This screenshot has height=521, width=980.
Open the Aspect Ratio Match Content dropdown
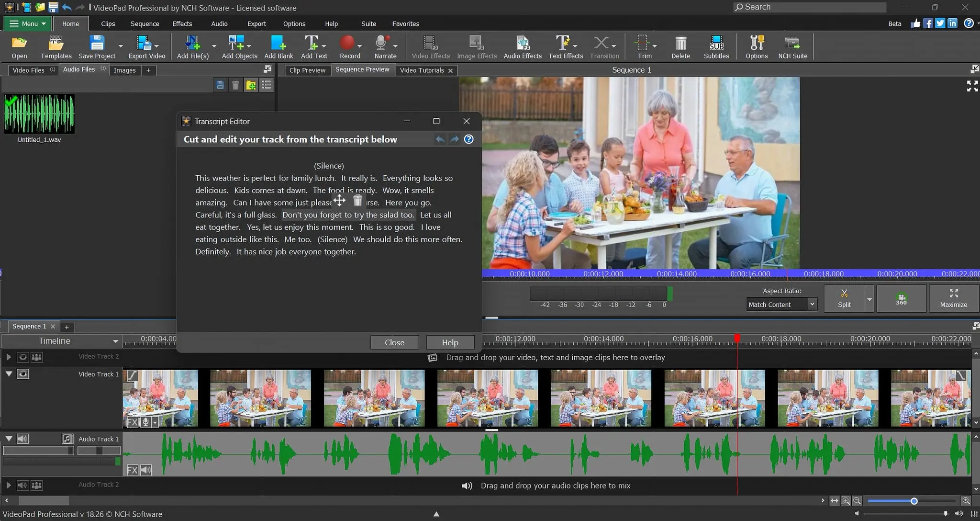[781, 305]
